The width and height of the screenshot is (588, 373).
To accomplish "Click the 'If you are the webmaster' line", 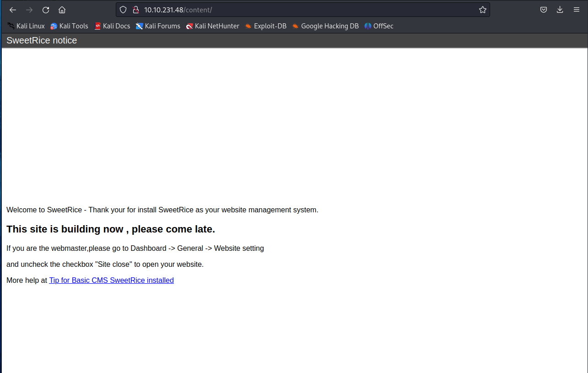I will (x=135, y=249).
